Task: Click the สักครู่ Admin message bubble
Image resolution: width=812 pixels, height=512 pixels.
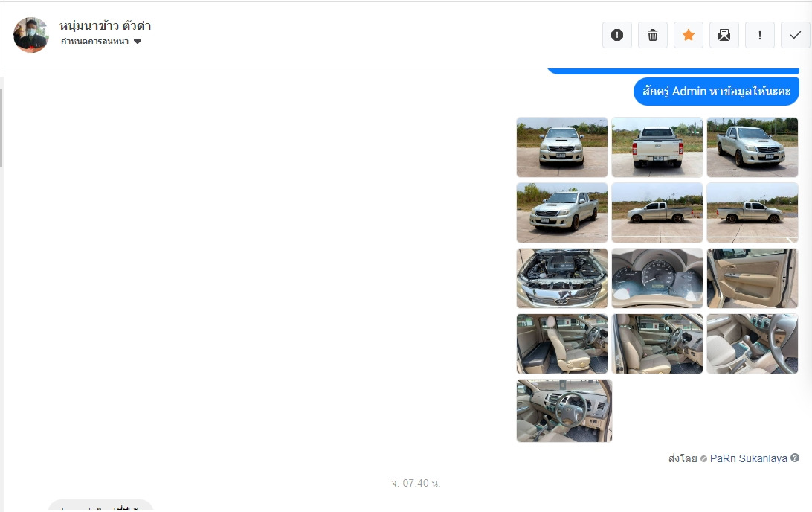Action: pyautogui.click(x=716, y=92)
